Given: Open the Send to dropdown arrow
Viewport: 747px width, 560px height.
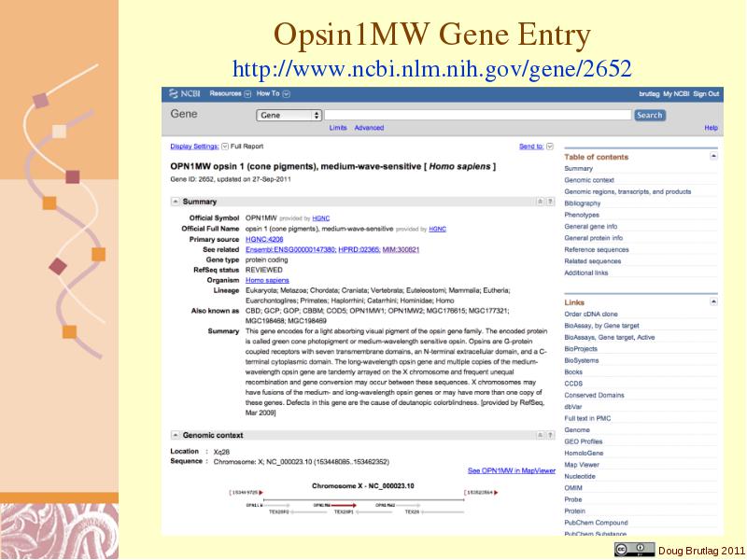Looking at the screenshot, I should tap(550, 147).
